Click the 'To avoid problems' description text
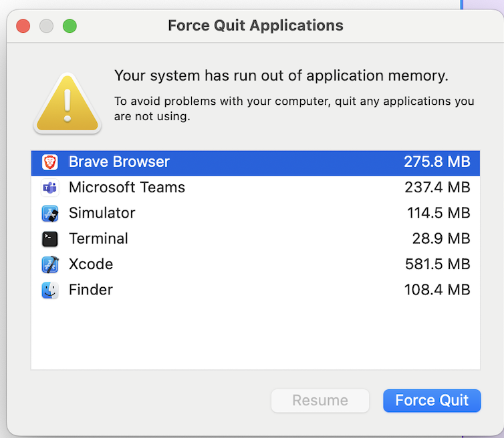This screenshot has width=504, height=438. click(x=294, y=109)
